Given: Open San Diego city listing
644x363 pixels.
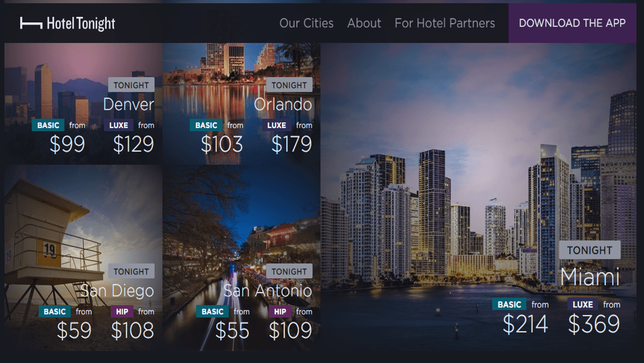Looking at the screenshot, I should [x=117, y=290].
